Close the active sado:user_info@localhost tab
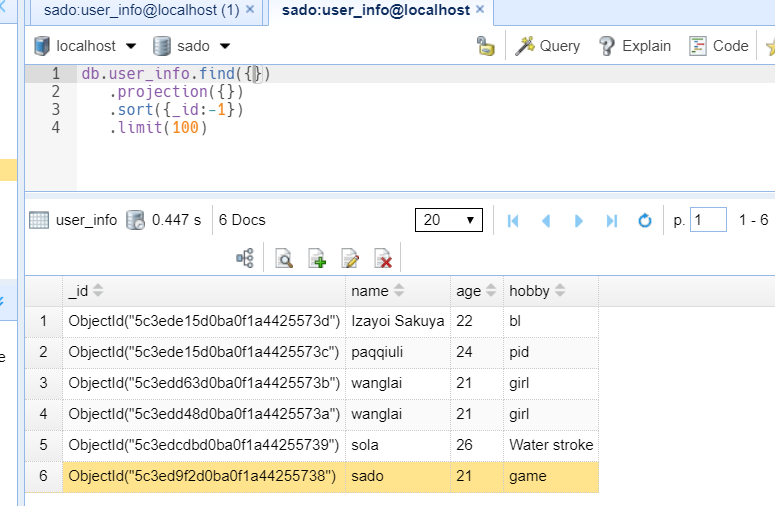Viewport: 775px width, 506px height. (480, 10)
